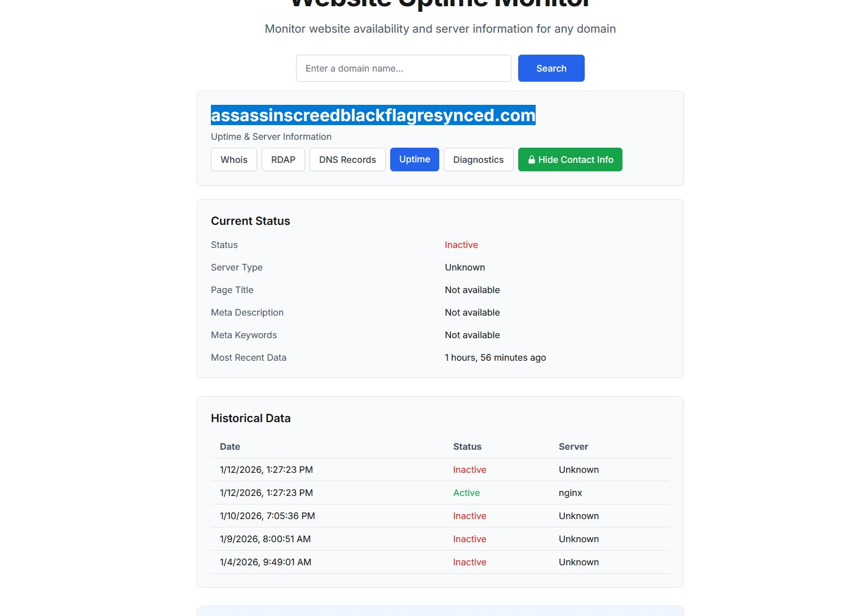Viewport: 861px width, 616px height.
Task: Focus the domain name input field
Action: [x=403, y=68]
